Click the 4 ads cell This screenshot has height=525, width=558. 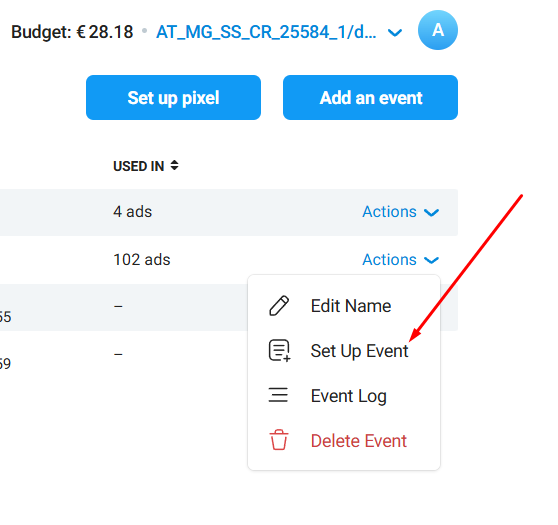(132, 212)
